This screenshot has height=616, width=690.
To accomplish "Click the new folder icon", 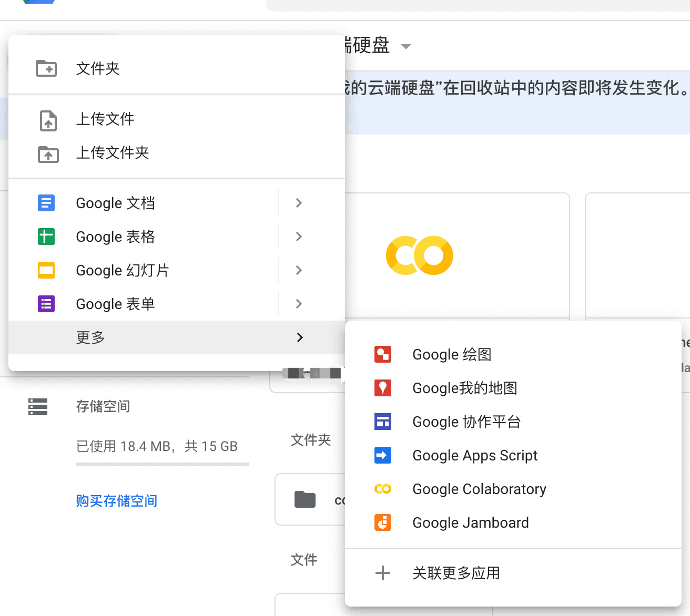I will point(46,68).
